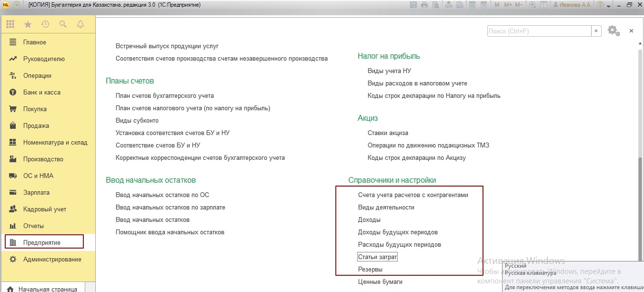Click the Поиск (Ctrl+F) search field
The height and width of the screenshot is (292, 644).
539,31
